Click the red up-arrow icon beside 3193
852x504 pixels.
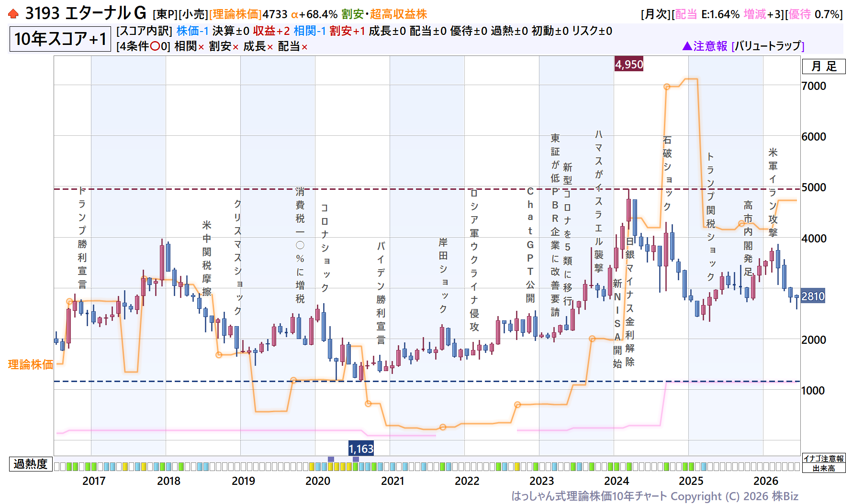[13, 14]
